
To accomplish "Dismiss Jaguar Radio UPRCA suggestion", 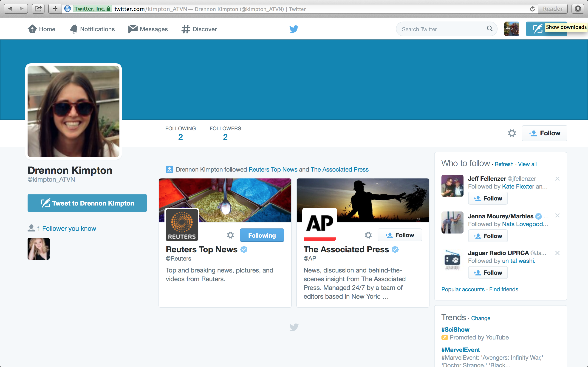I will 557,253.
